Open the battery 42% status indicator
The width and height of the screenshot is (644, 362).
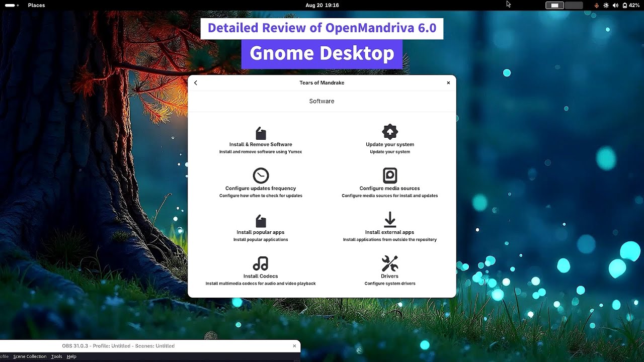pyautogui.click(x=631, y=5)
